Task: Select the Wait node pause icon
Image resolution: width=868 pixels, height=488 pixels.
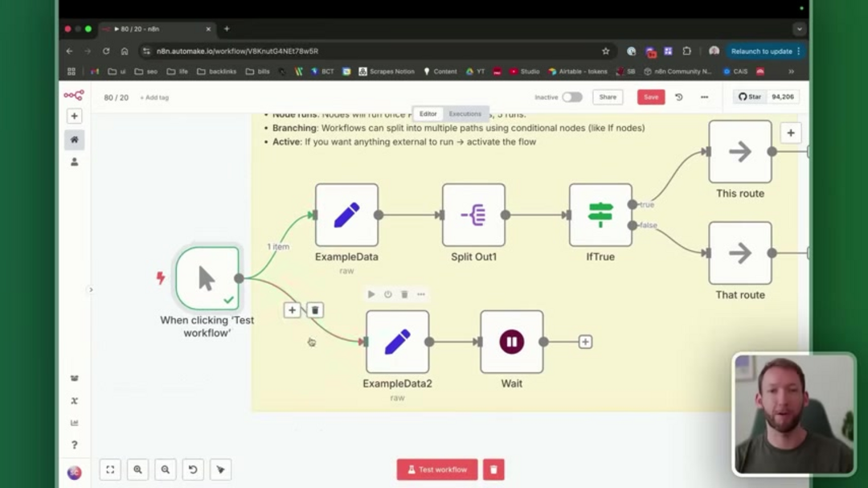Action: click(x=511, y=342)
